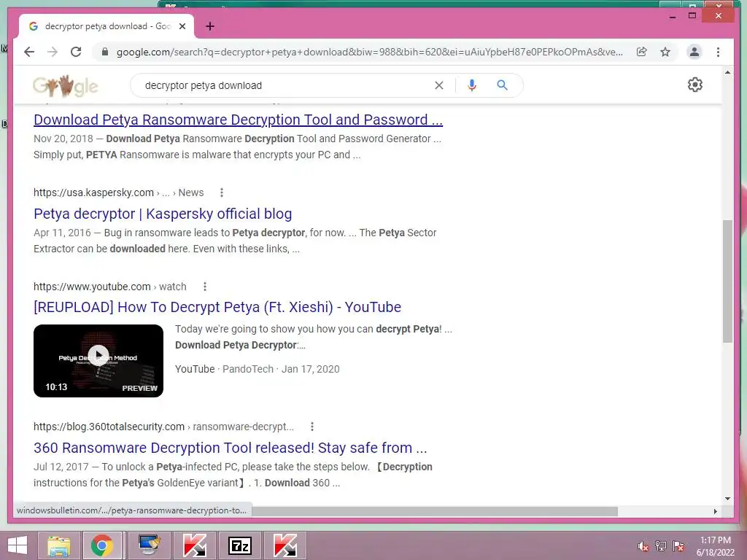The image size is (747, 560).
Task: Click the YouTube PandoTech Jan 17, 2020 text
Action: (x=258, y=369)
